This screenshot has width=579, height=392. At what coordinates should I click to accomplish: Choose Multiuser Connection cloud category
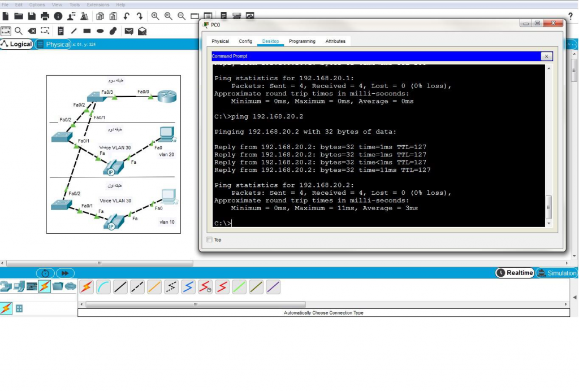71,286
